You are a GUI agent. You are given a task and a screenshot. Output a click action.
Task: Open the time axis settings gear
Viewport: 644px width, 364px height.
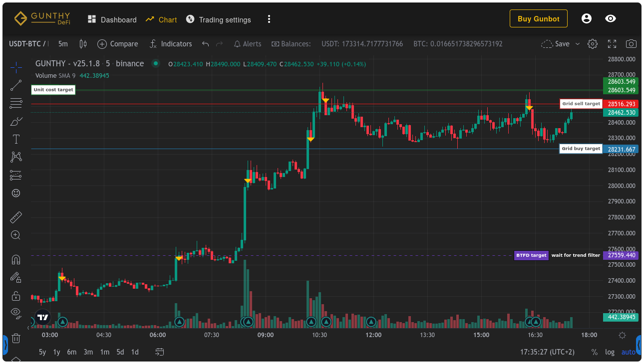(622, 335)
